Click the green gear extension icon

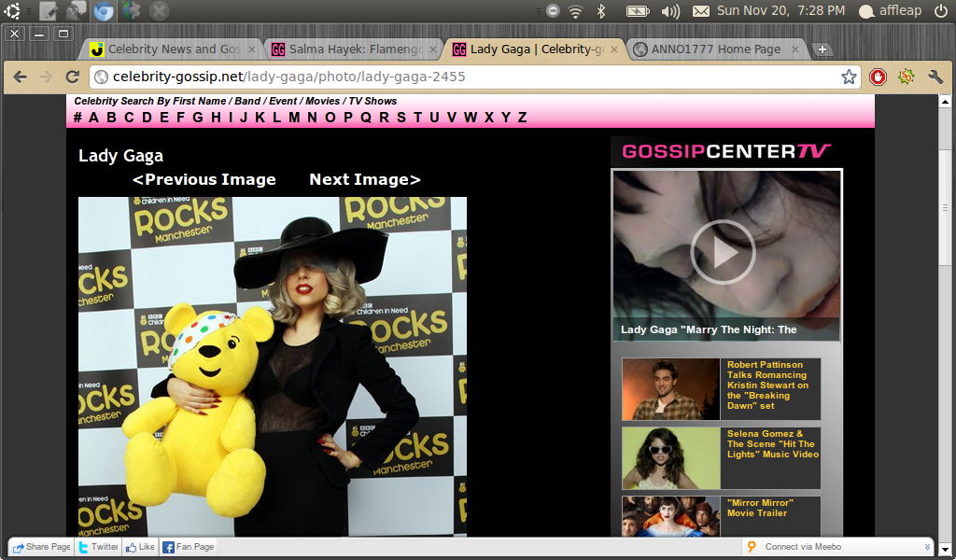point(907,77)
